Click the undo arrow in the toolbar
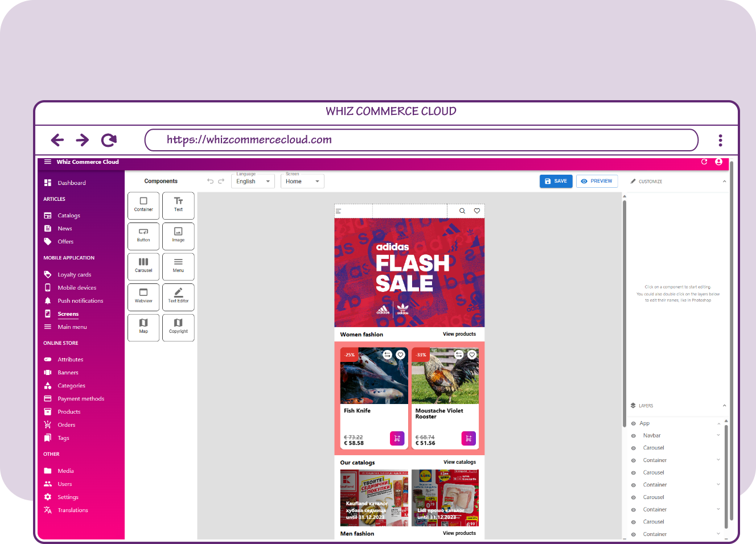This screenshot has height=544, width=756. 210,182
